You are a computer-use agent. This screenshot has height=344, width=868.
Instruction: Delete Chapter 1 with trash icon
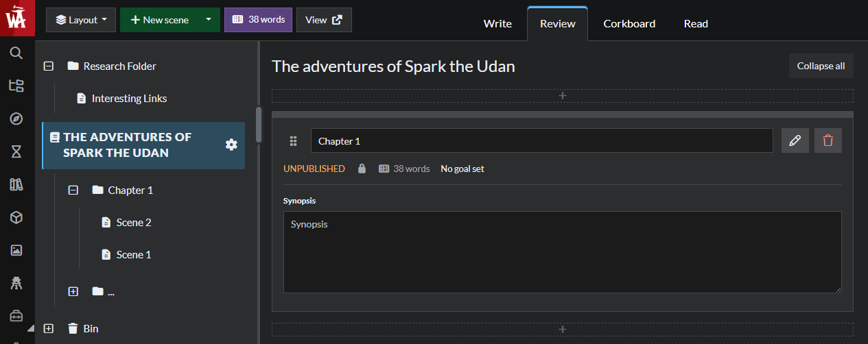tap(828, 140)
